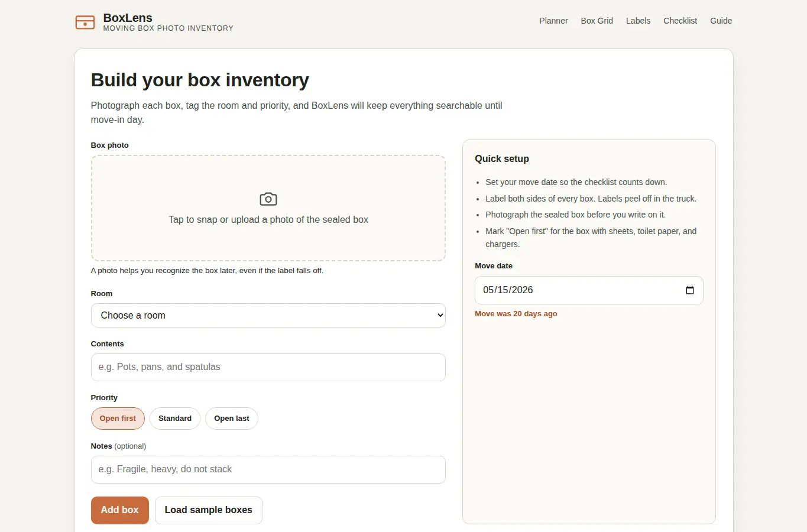Viewport: 807px width, 532px height.
Task: Click the "Priority" field label
Action: pos(104,398)
